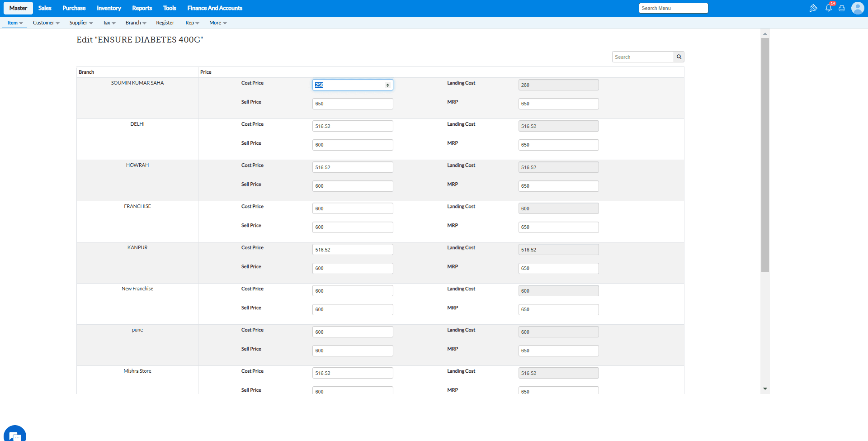Viewport: 868px width, 441px height.
Task: Switch to the Purchase tab
Action: [74, 8]
